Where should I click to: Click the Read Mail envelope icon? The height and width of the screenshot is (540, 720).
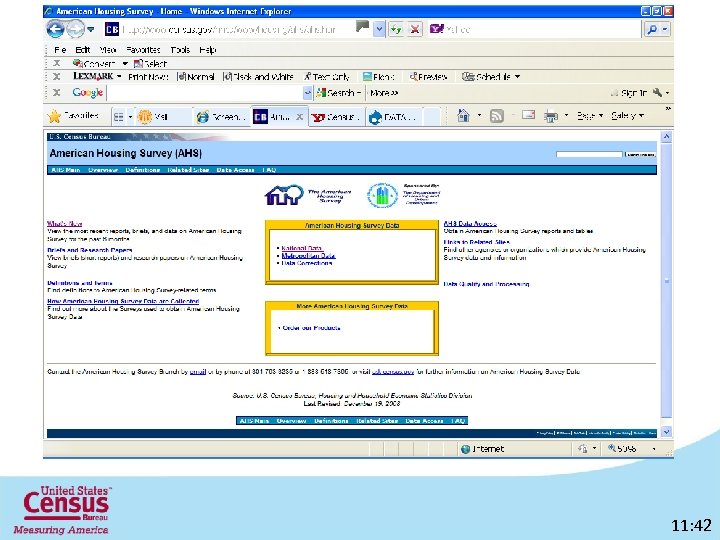(x=529, y=115)
